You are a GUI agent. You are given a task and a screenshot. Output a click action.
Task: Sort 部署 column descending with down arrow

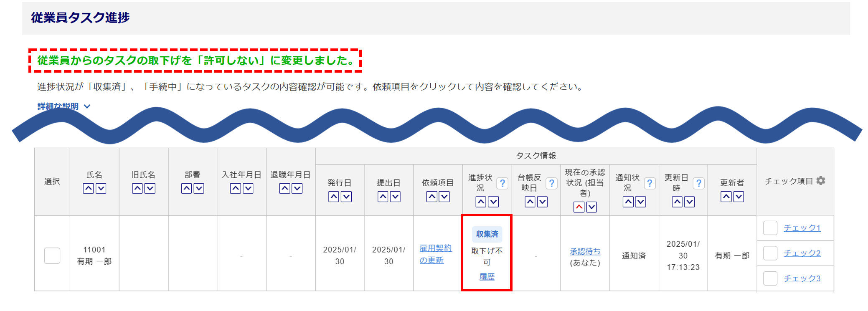199,189
